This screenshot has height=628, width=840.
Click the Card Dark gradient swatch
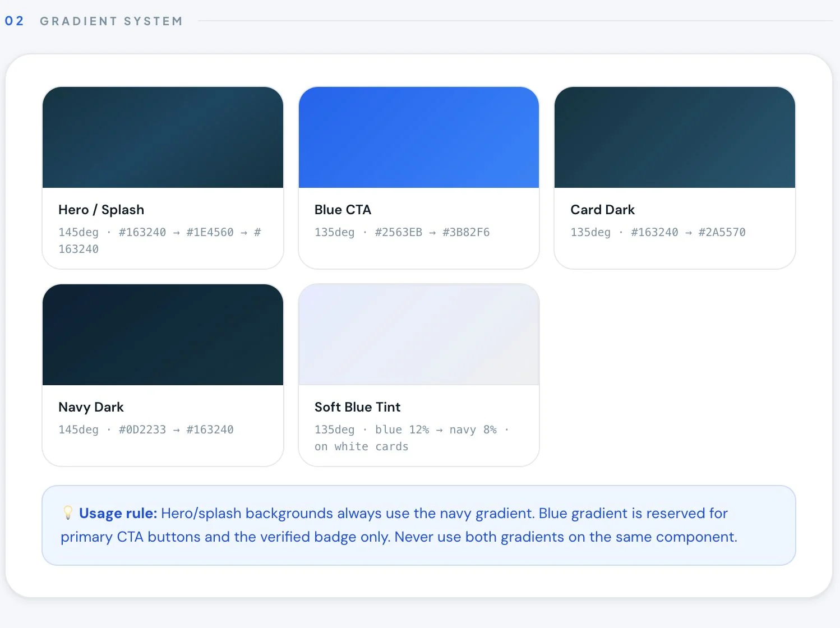(x=675, y=137)
